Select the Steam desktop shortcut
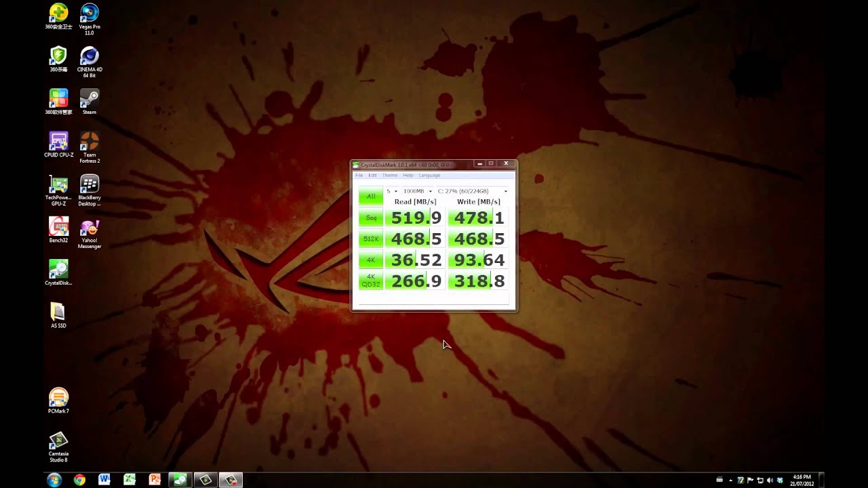 pos(90,102)
